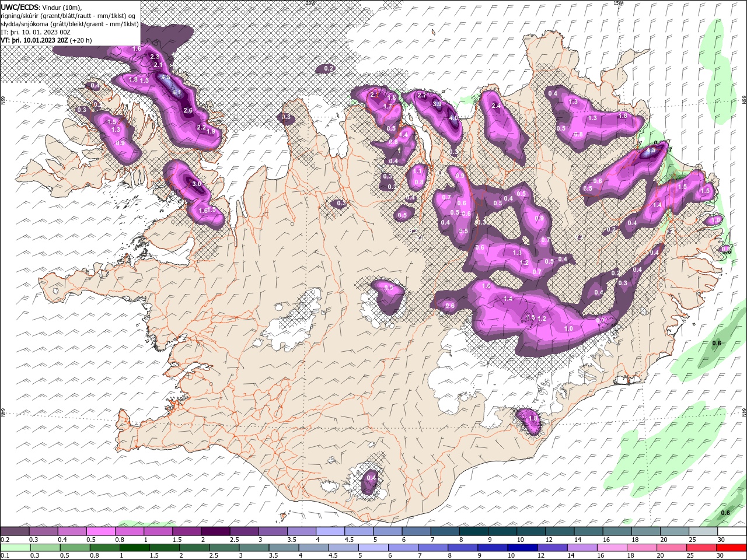This screenshot has width=747, height=560.
Task: Click the 2.3 snowfall value on the map
Action: pos(155,57)
